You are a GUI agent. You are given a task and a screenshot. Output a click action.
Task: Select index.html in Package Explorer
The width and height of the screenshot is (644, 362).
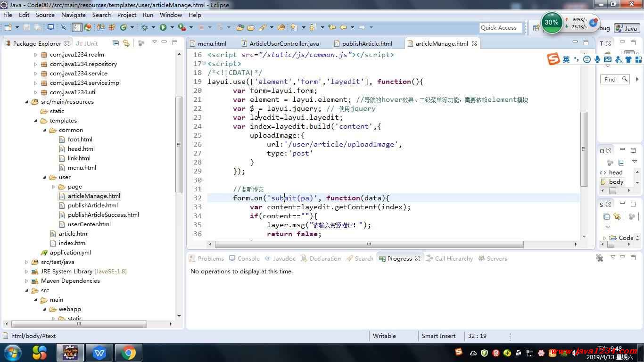point(73,243)
